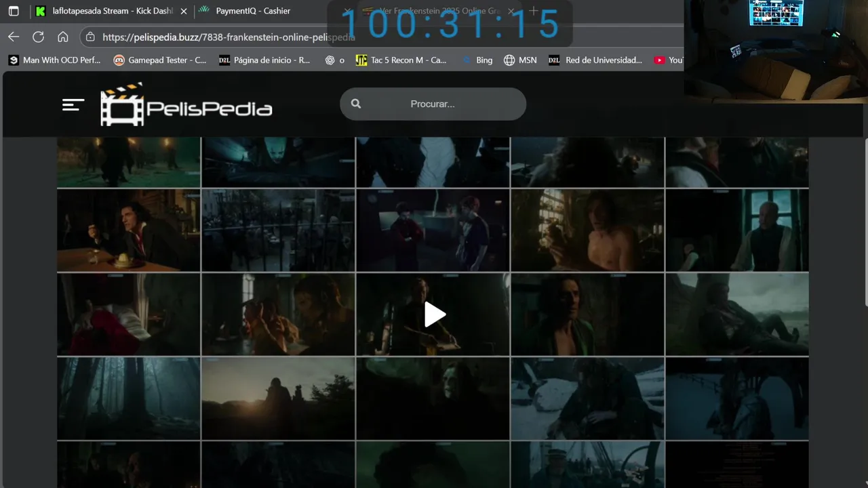Open the ChatGPT bookmark labeled o
Image resolution: width=868 pixels, height=488 pixels.
coord(334,60)
